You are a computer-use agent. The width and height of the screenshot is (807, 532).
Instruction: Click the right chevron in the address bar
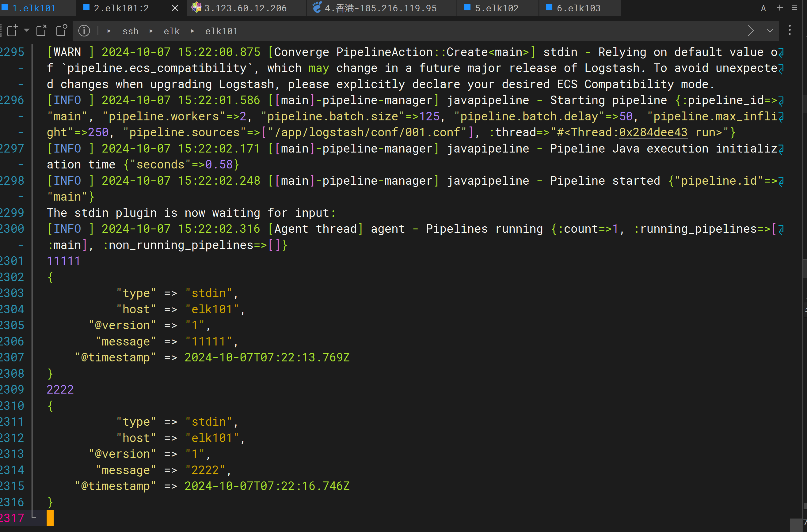pos(751,31)
